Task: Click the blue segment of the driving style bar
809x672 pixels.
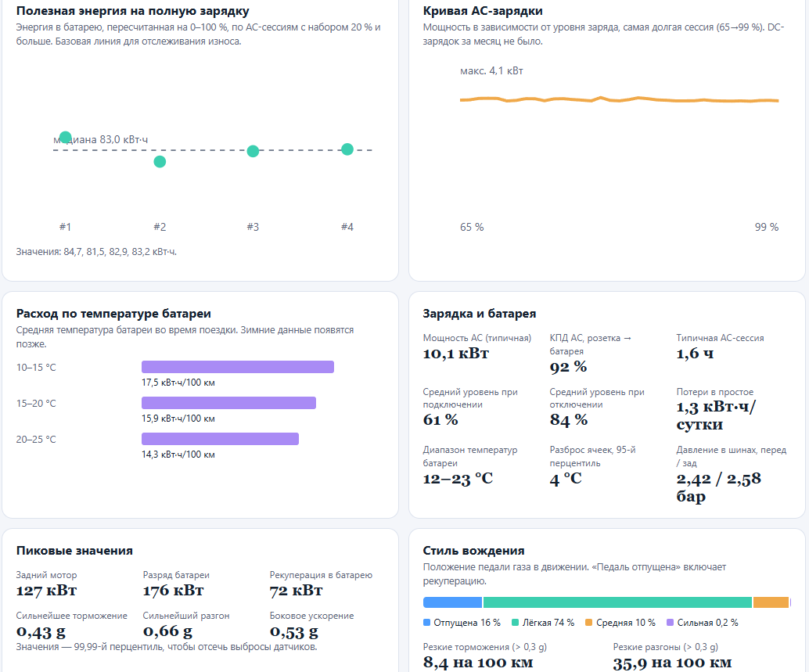Action: tap(452, 602)
